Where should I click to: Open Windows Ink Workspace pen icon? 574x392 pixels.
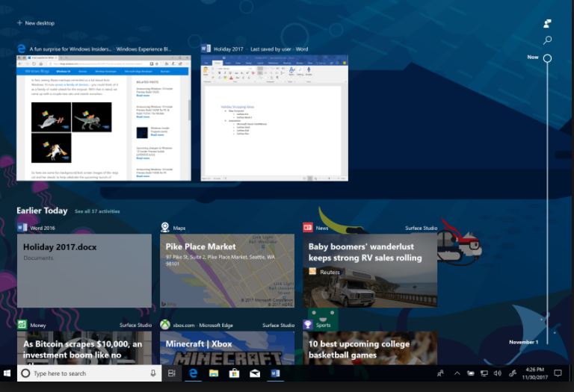[513, 373]
